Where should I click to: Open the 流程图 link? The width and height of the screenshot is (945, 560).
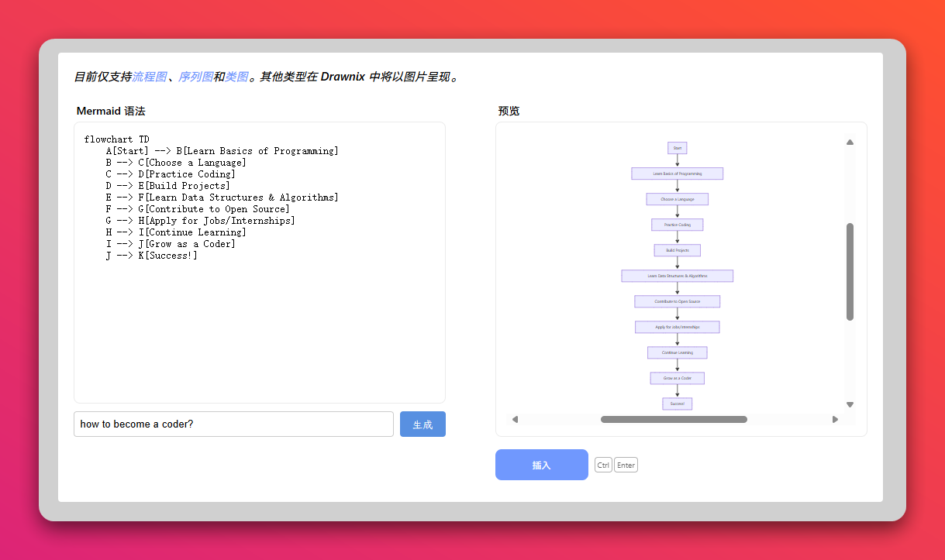pos(149,77)
